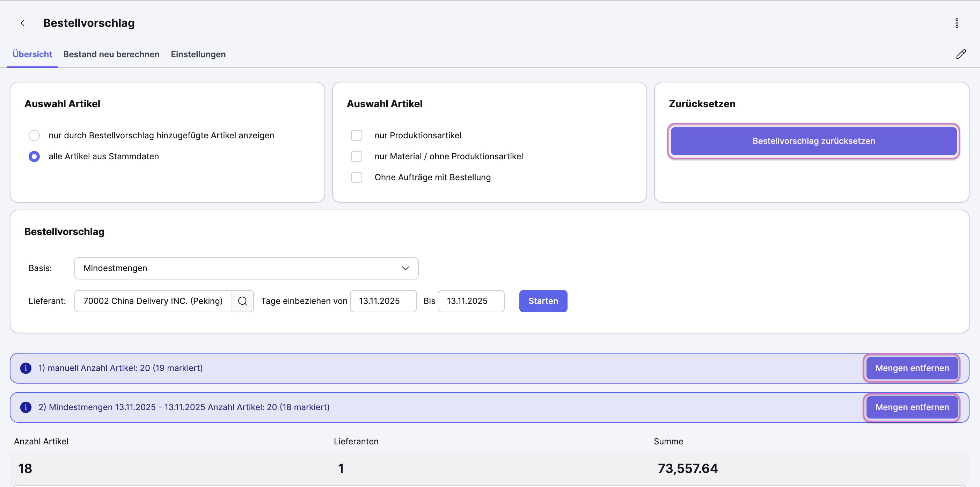Check 'nur Material / ohne Produktionsartikel'
This screenshot has height=487, width=980.
coord(357,157)
